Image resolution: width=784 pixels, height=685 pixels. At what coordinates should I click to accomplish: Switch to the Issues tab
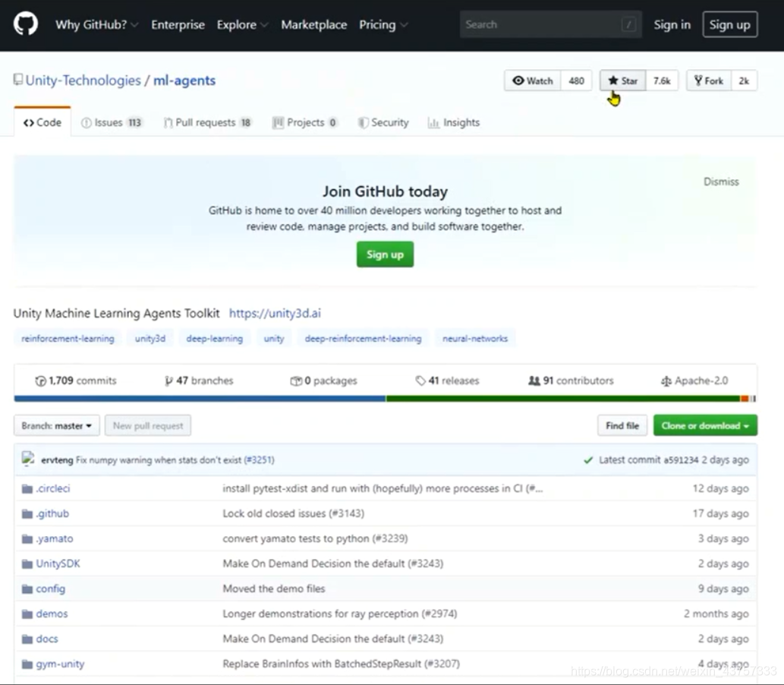point(112,122)
